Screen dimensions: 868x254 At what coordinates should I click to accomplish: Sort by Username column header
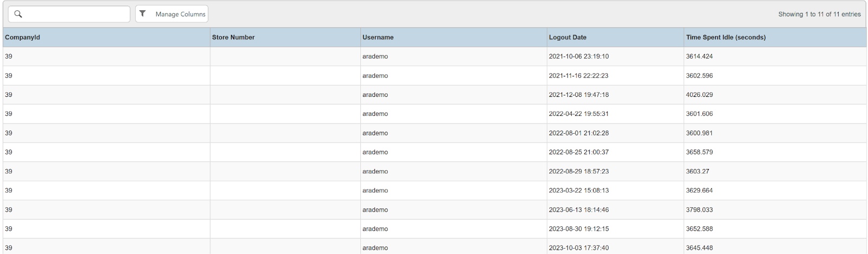pos(378,37)
